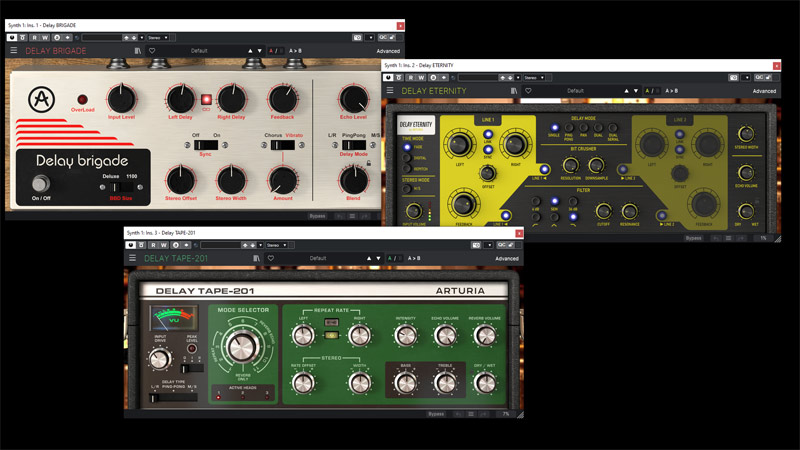Toggle the Delay Brigade On/Off footswitch

pyautogui.click(x=41, y=183)
